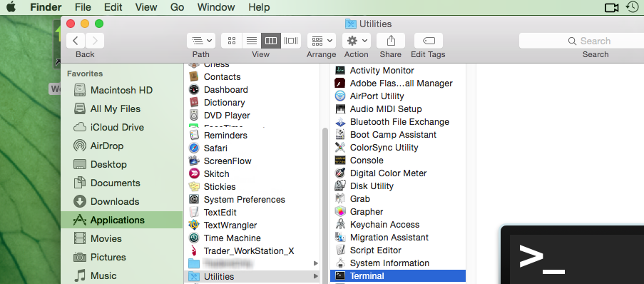Click the Share toolbar button

click(391, 41)
